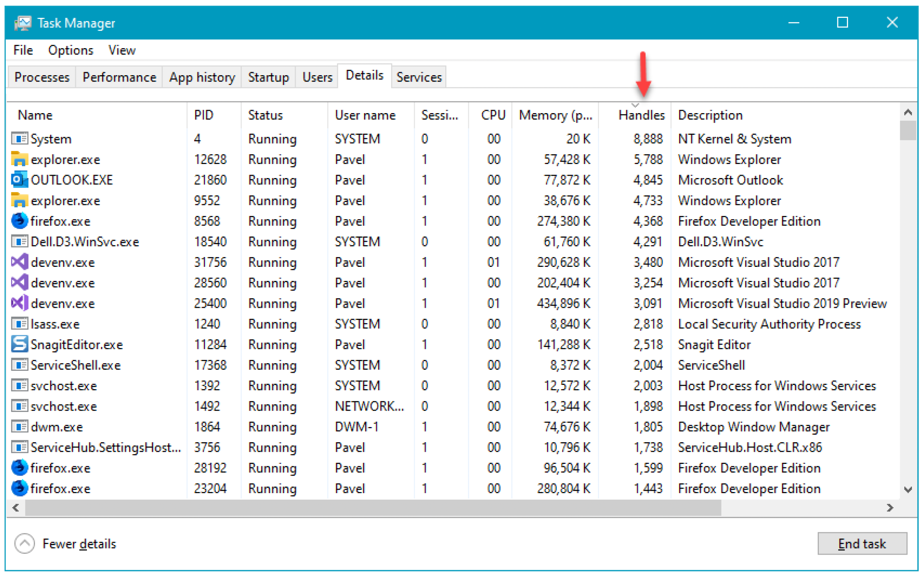This screenshot has height=577, width=924.
Task: Click the Dell.D3.WinSvc.exe process icon
Action: [19, 241]
